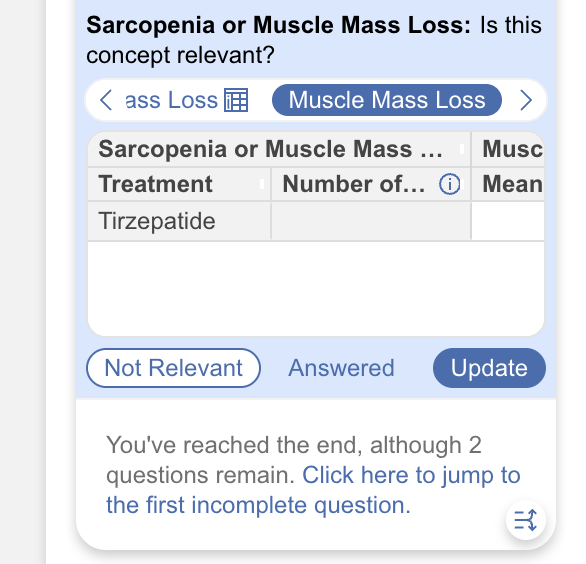586x564 pixels.
Task: Select the 'Muscle Mass Loss' pill tab
Action: tap(387, 100)
